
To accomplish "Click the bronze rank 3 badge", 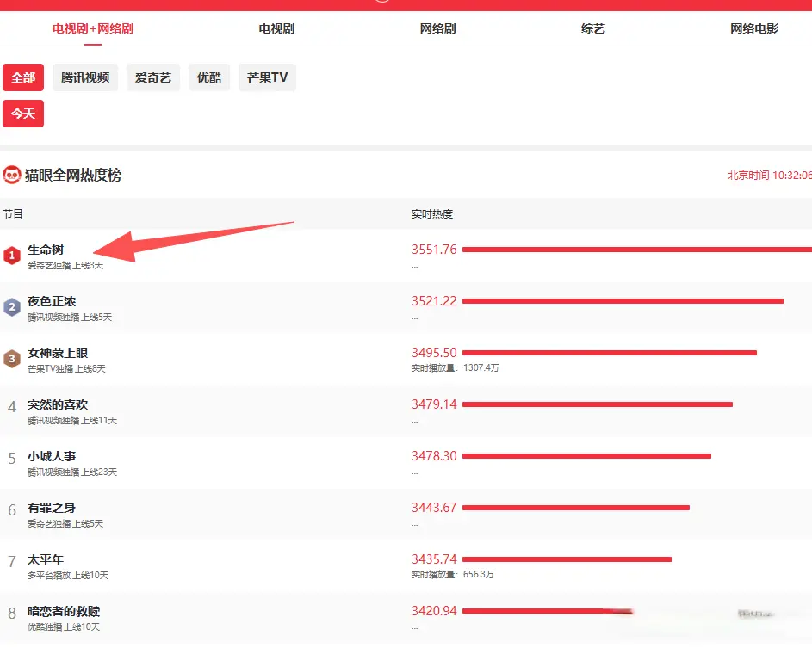I will [12, 359].
